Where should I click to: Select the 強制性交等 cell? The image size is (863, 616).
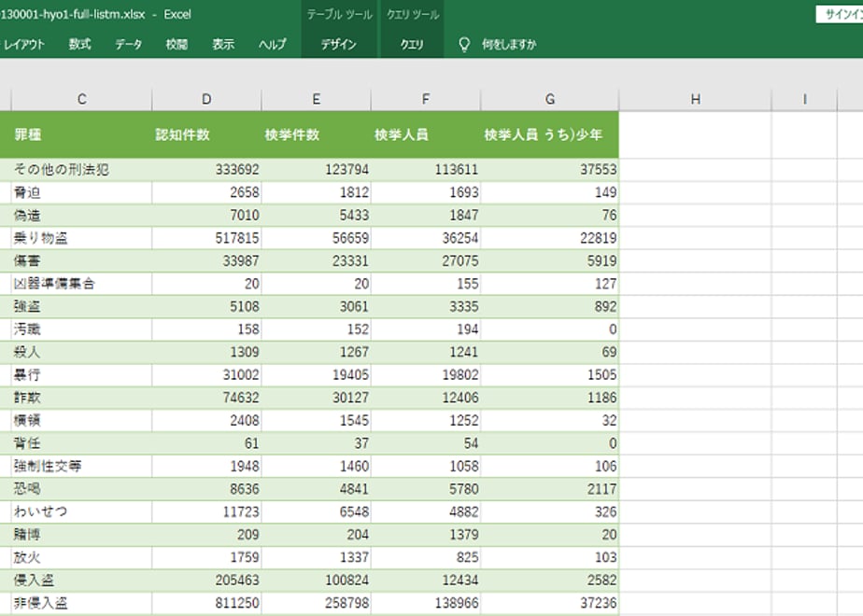coord(81,467)
